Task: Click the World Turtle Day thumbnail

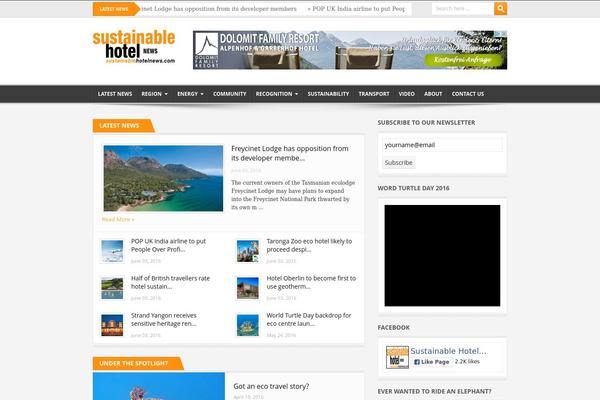Action: click(248, 325)
